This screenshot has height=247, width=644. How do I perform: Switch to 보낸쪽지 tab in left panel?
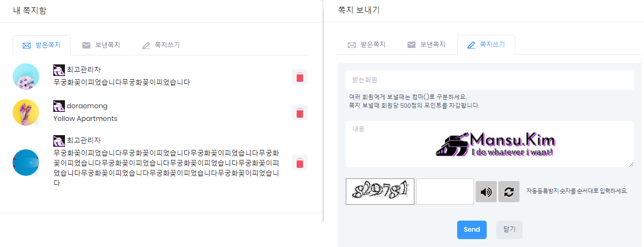[x=101, y=45]
